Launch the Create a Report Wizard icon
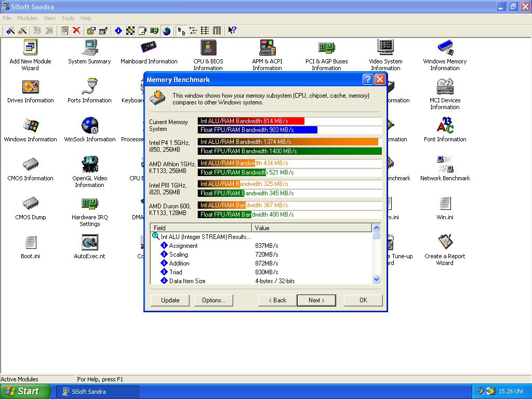This screenshot has width=532, height=399. click(x=445, y=243)
